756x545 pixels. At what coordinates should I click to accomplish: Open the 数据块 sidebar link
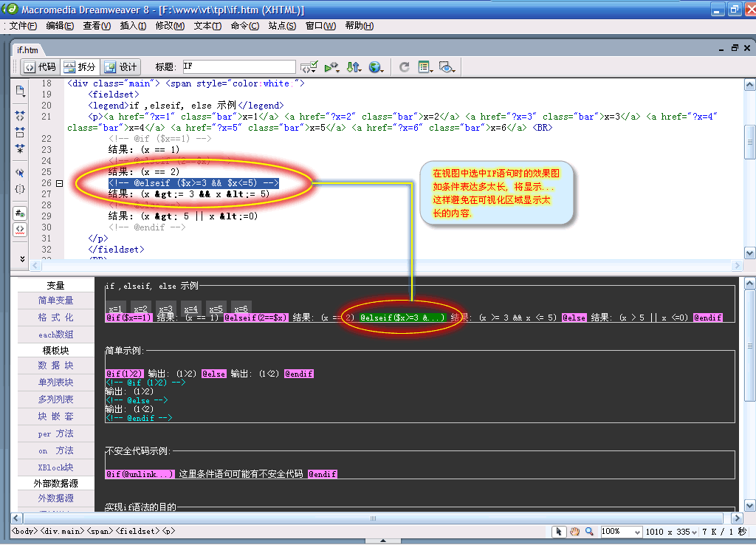56,366
